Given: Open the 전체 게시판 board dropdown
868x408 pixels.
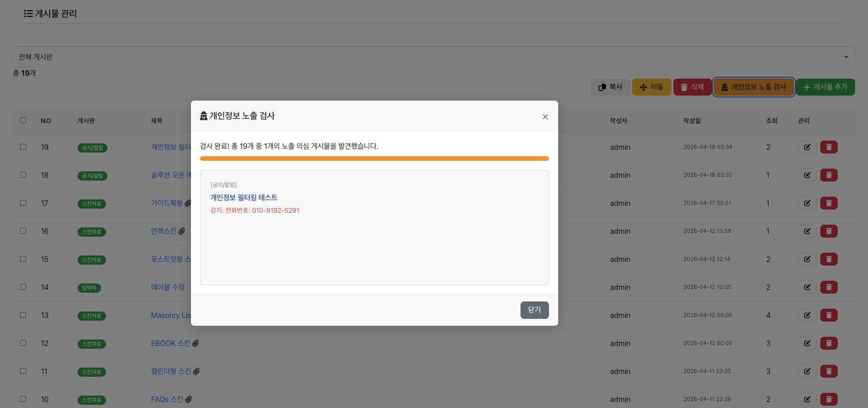Looking at the screenshot, I should [x=434, y=57].
